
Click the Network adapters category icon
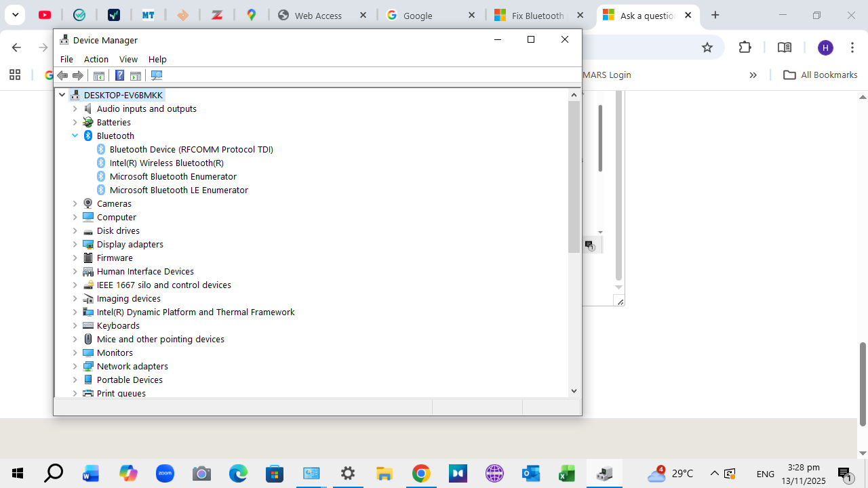click(x=88, y=366)
